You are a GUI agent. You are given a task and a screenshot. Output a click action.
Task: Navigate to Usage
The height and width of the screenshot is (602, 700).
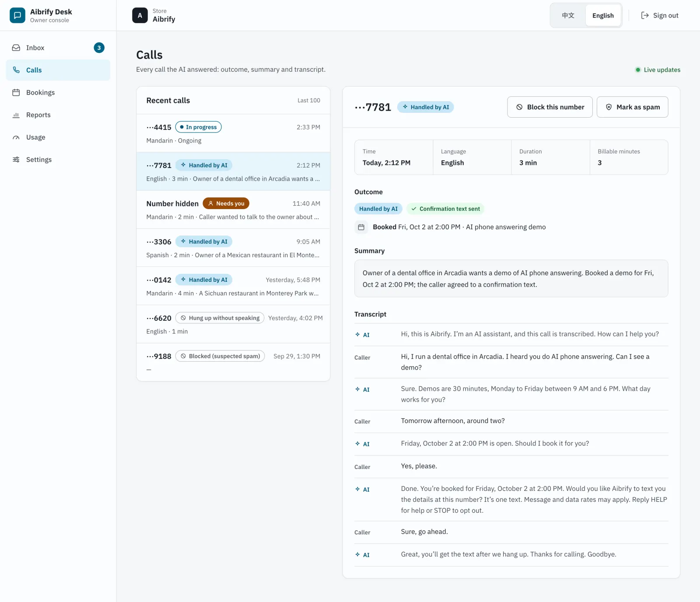point(58,137)
